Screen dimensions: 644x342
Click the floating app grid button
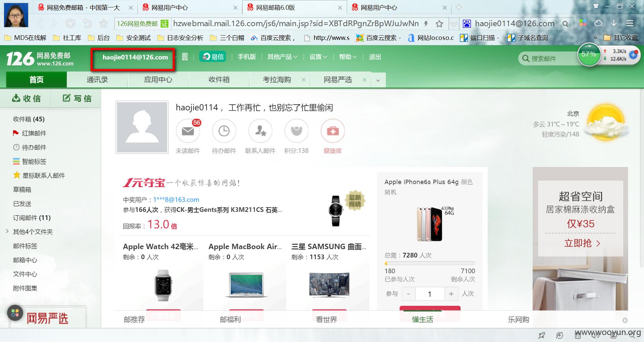coord(15,313)
